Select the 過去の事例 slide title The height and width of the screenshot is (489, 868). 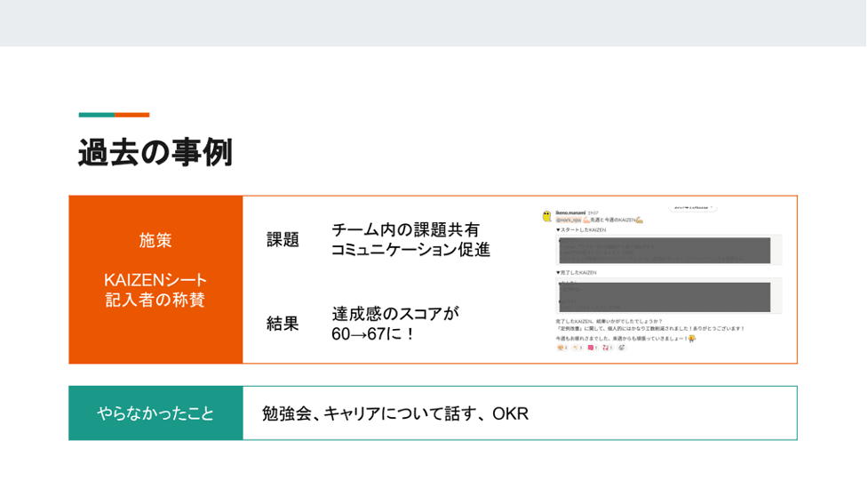click(x=155, y=152)
